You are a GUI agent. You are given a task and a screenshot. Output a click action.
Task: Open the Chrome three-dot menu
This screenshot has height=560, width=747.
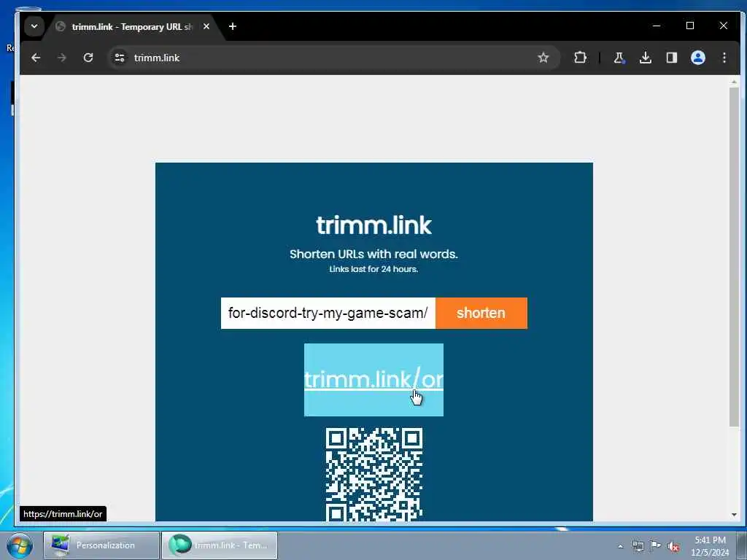point(724,58)
